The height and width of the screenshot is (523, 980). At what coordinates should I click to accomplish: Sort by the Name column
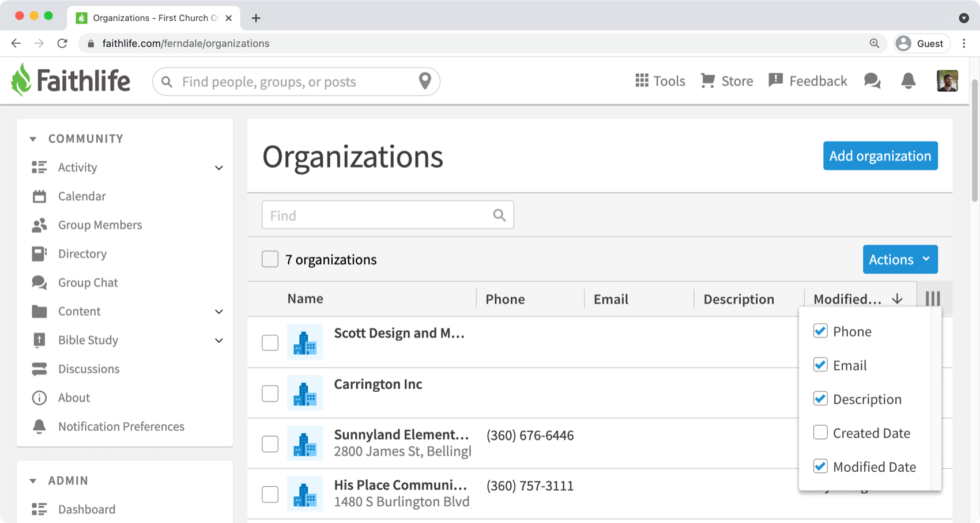(305, 298)
